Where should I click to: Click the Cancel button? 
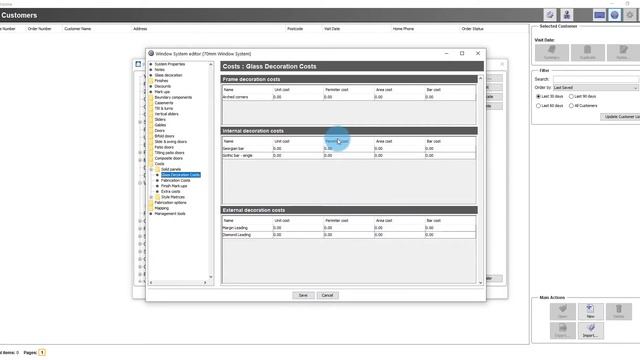click(x=327, y=295)
